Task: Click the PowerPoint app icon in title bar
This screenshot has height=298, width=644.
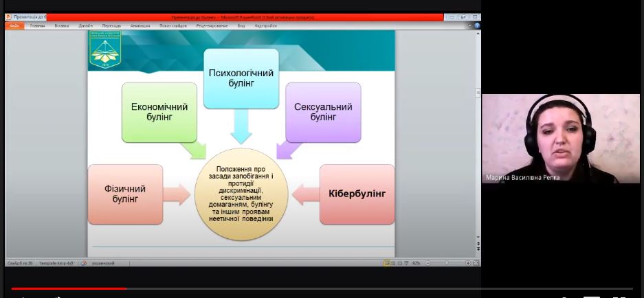Action: tap(8, 17)
